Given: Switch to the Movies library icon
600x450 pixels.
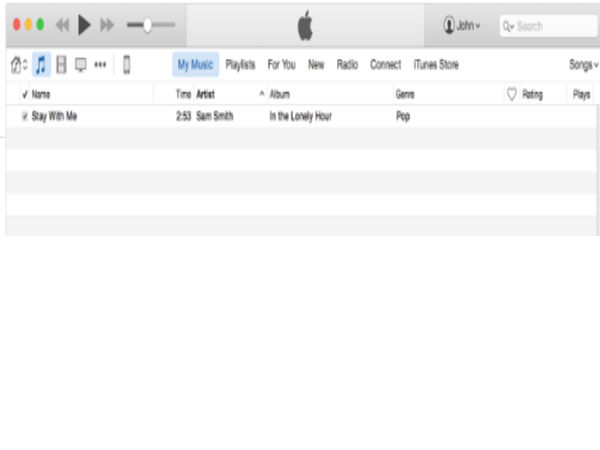Looking at the screenshot, I should tap(61, 64).
